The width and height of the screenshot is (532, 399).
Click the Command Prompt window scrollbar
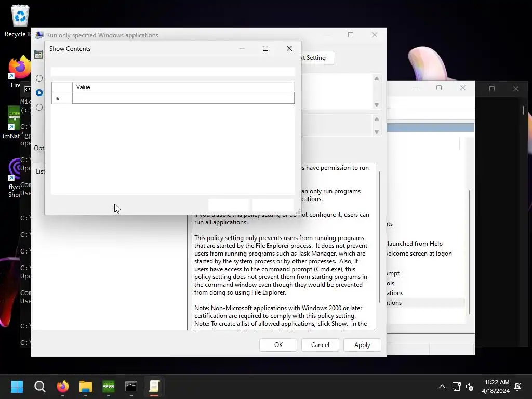pos(524,110)
